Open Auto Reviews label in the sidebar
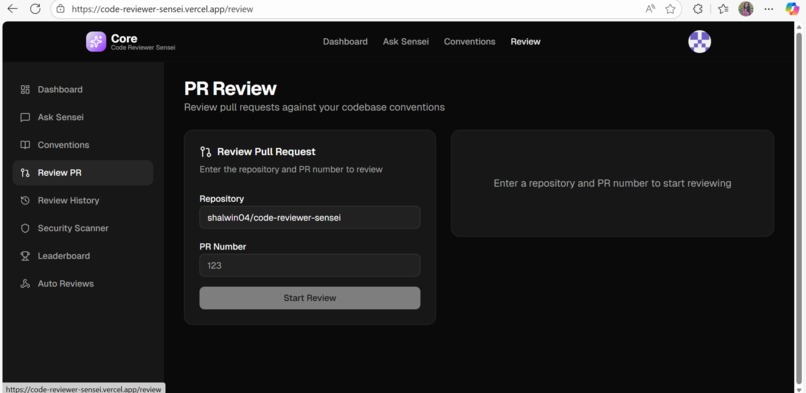 click(66, 284)
